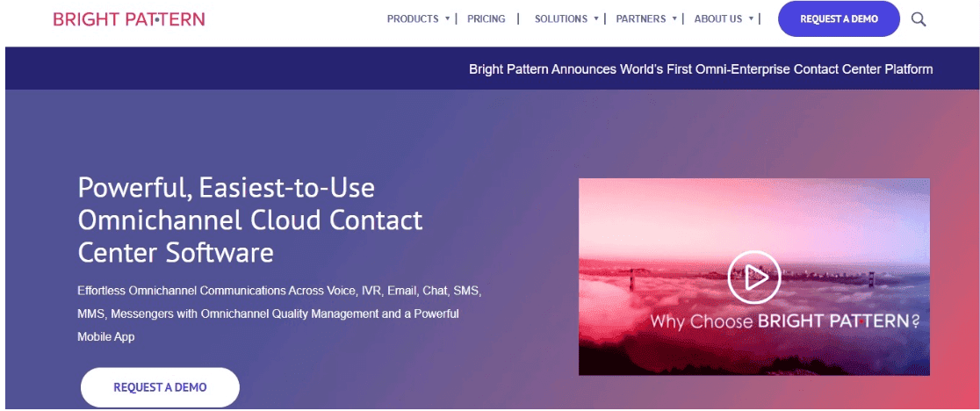Click the white Request a Demo button
Image resolution: width=980 pixels, height=411 pixels.
(160, 387)
